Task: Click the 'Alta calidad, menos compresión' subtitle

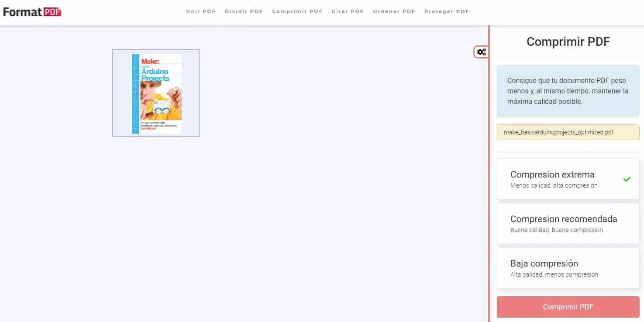Action: tap(554, 274)
